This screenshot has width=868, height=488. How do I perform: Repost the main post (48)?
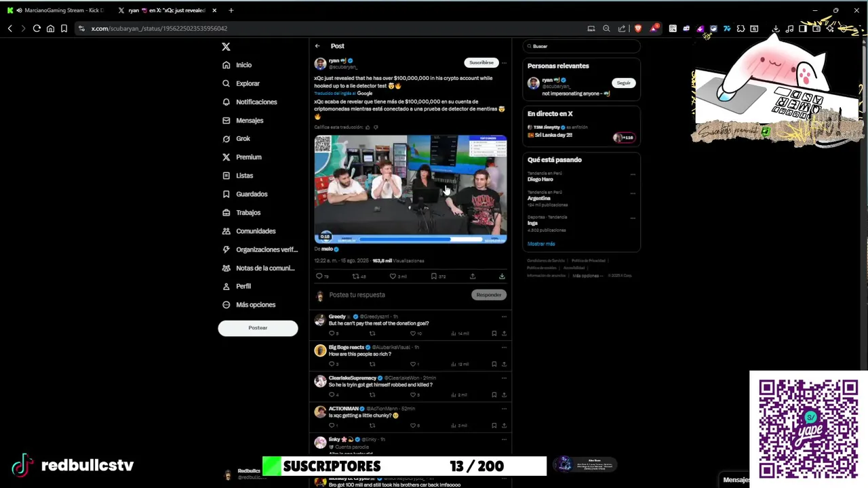(355, 277)
